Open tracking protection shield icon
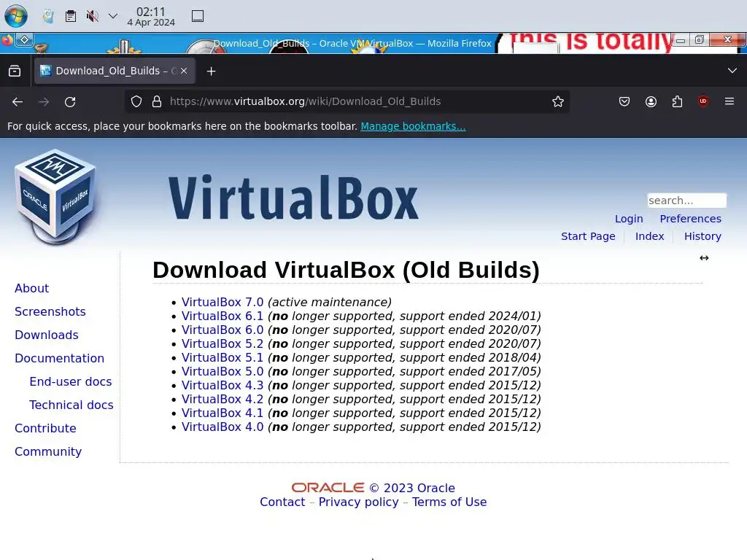 pos(136,101)
